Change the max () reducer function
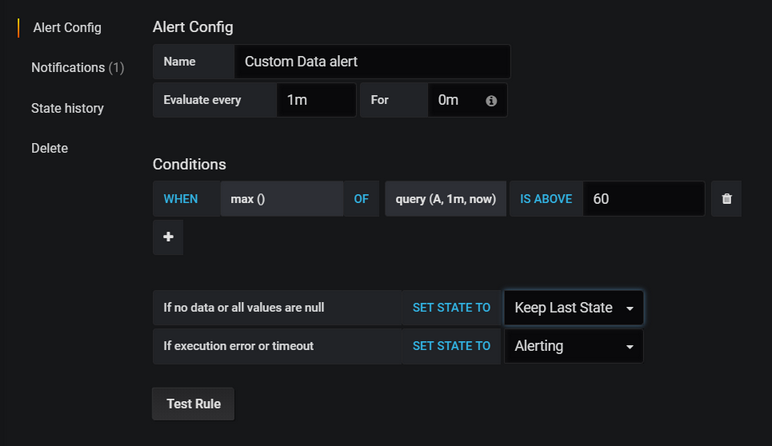 tap(282, 199)
